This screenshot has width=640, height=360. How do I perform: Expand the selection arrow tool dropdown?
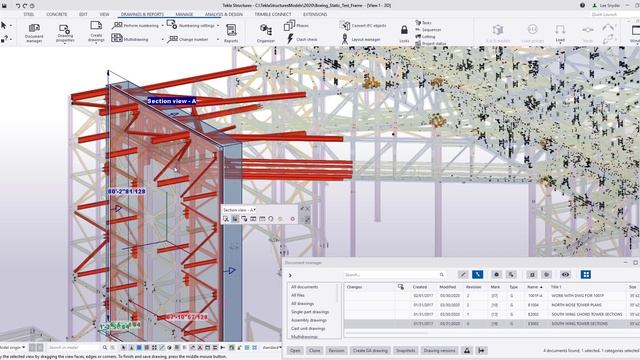(11, 25)
